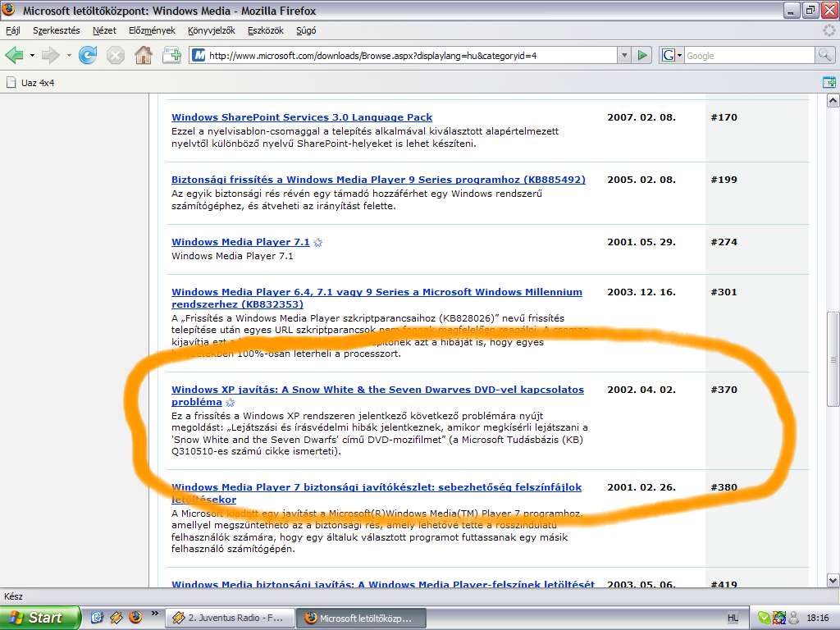Open the Windows Media biztonsági javítás link

pos(383,584)
